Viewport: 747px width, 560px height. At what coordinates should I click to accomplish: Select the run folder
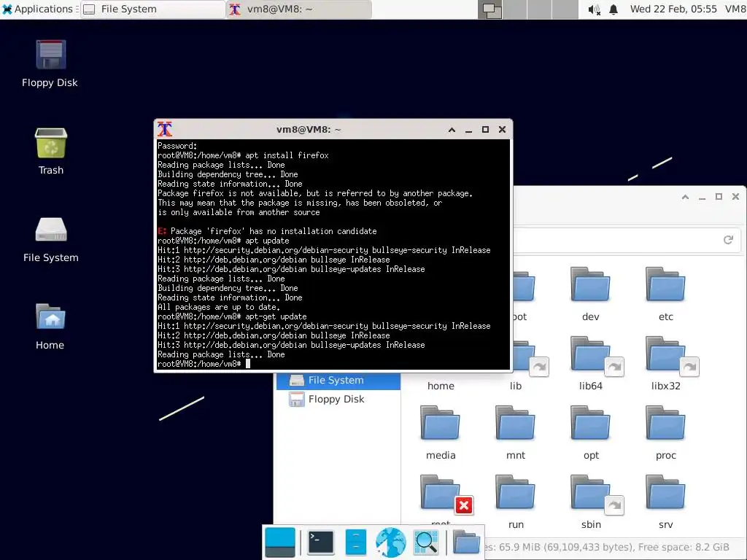[516, 502]
